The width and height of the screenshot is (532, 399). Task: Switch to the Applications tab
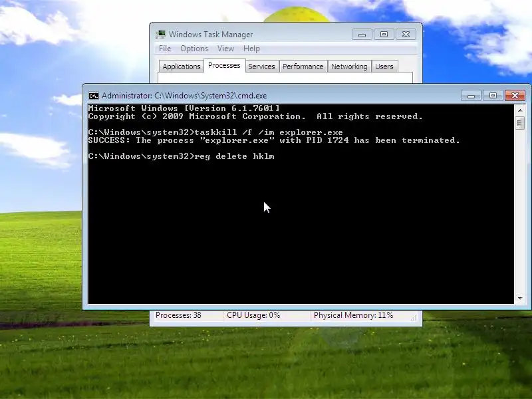(181, 66)
